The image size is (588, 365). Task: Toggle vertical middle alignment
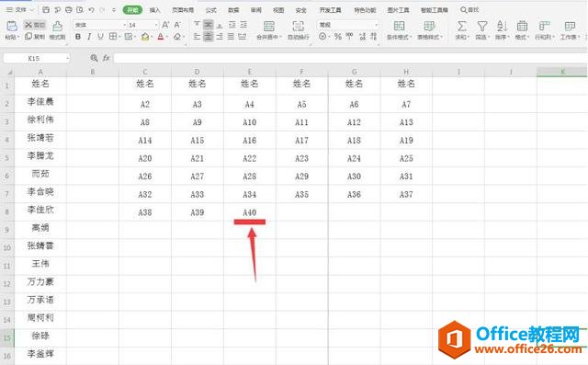pos(209,25)
